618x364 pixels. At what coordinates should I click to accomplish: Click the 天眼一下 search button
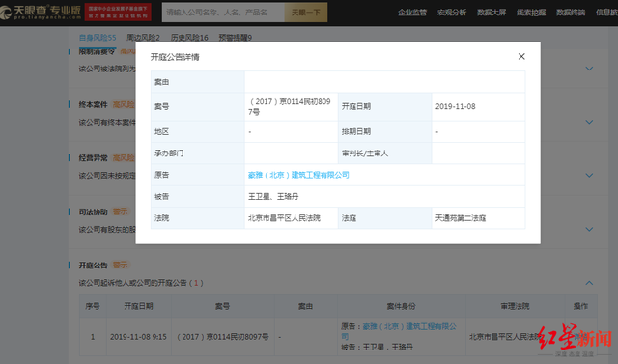(306, 13)
